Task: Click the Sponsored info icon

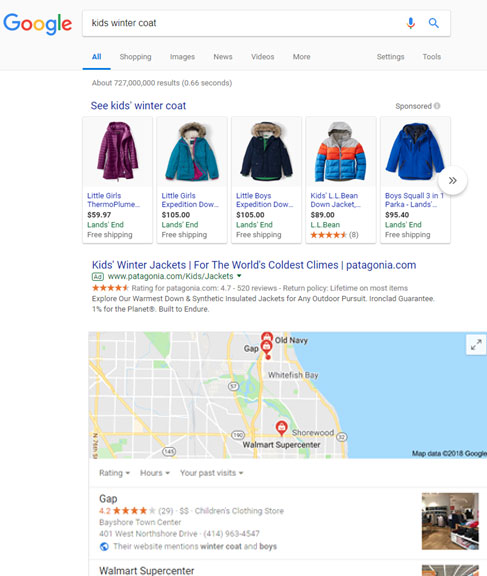Action: (437, 106)
